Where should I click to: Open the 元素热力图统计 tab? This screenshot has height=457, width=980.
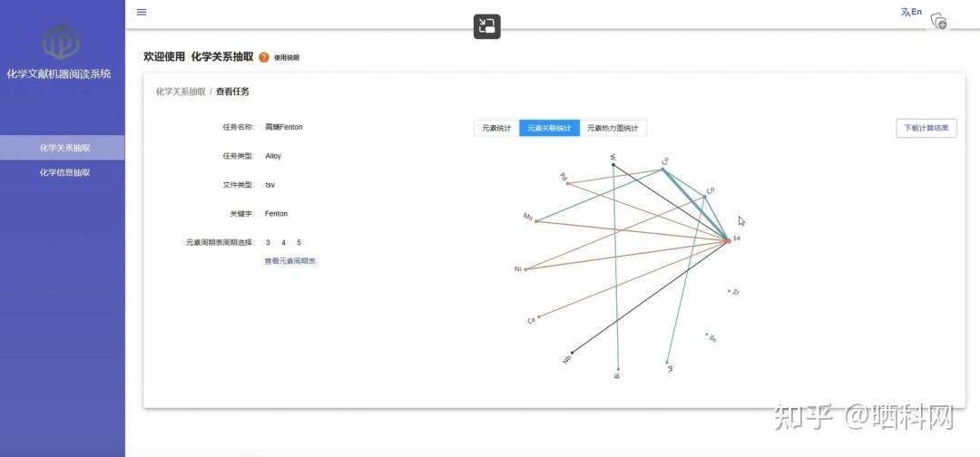[x=612, y=129]
